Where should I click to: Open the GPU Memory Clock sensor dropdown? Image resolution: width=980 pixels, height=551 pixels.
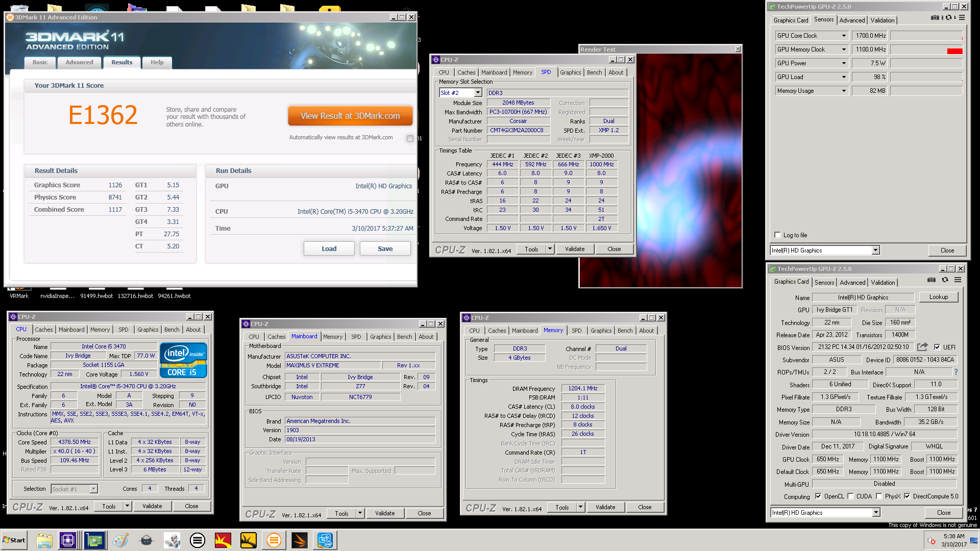(x=844, y=49)
